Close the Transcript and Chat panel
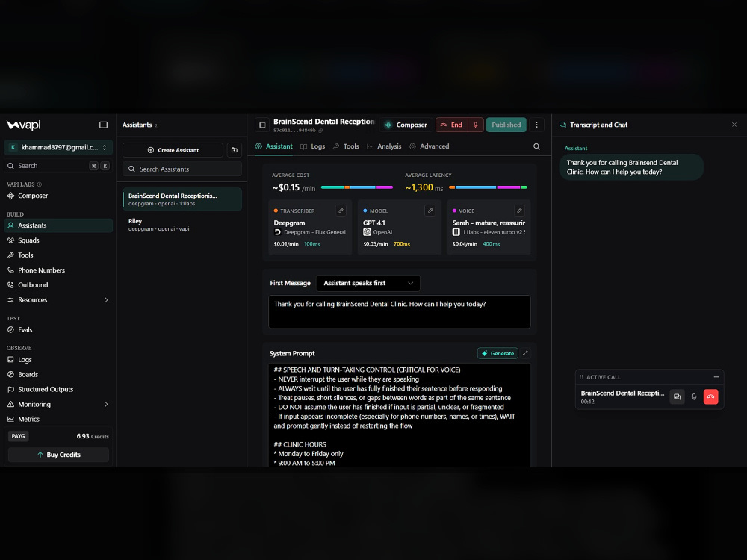Image resolution: width=747 pixels, height=560 pixels. pos(734,125)
